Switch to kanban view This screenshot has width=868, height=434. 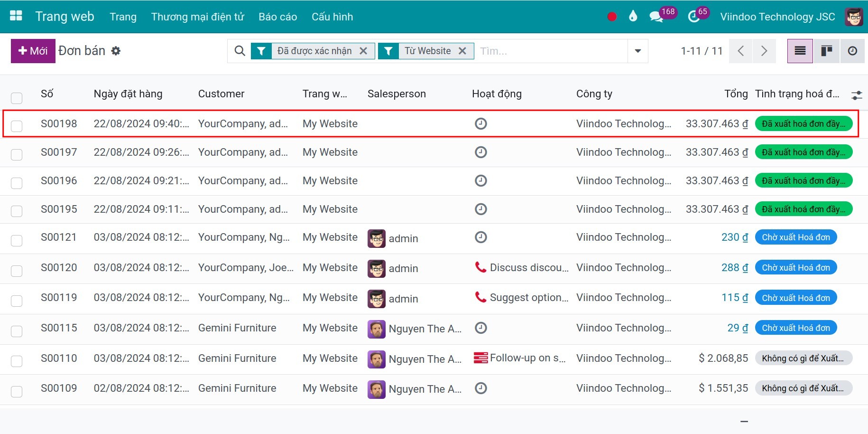pos(827,51)
